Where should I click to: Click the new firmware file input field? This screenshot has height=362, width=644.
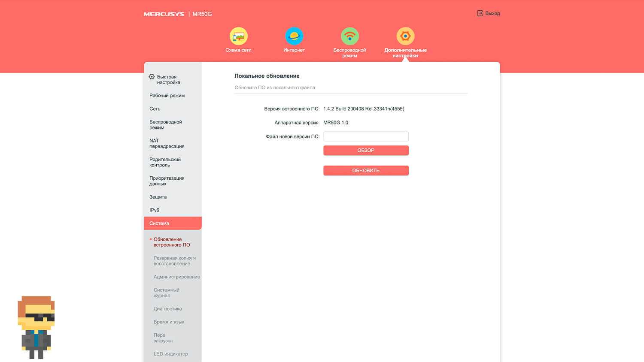tap(366, 136)
